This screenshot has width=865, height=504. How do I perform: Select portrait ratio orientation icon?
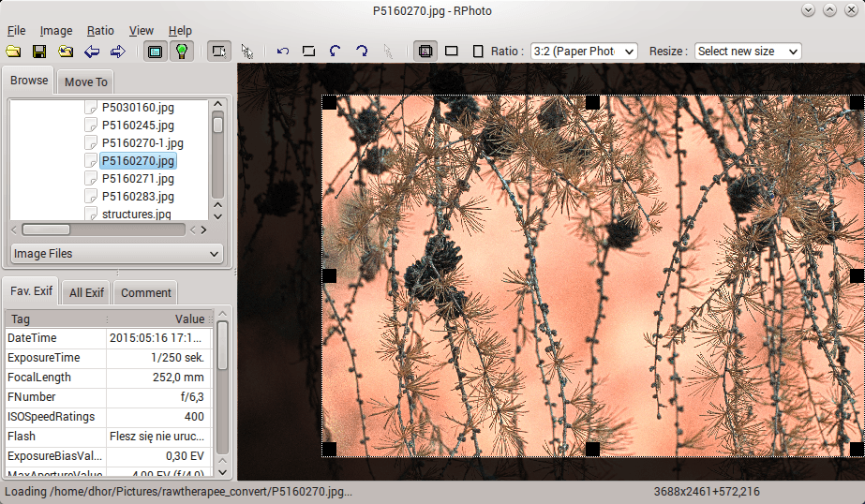coord(478,52)
